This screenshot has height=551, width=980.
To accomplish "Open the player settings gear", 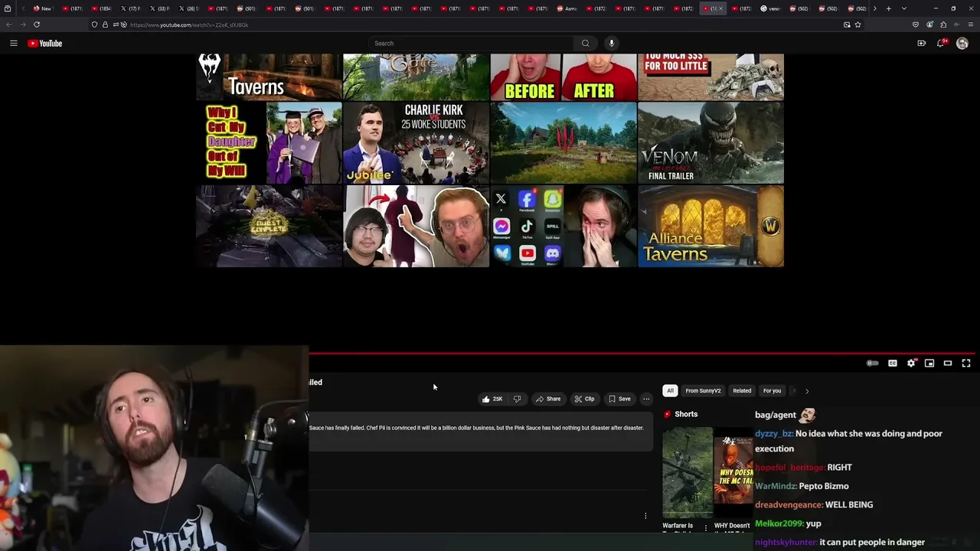I will (x=911, y=364).
